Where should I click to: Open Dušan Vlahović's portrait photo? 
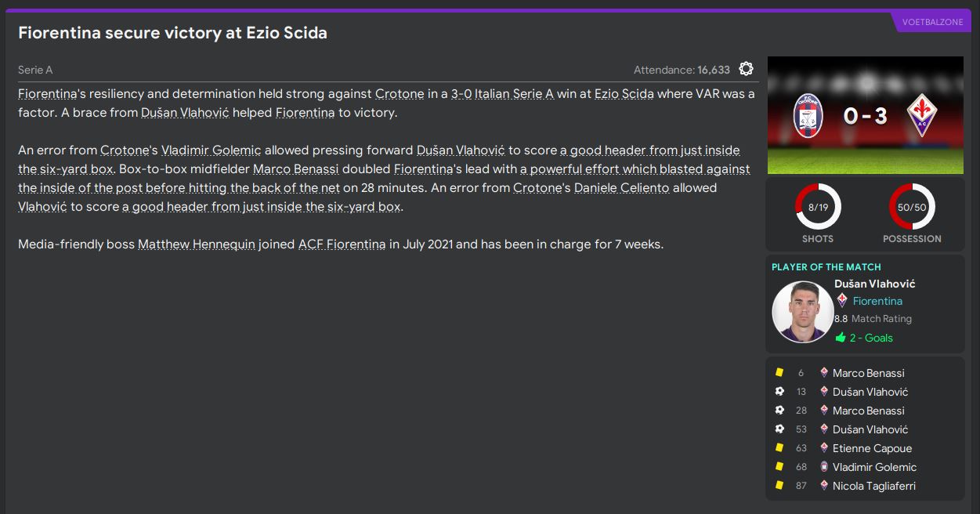[801, 311]
